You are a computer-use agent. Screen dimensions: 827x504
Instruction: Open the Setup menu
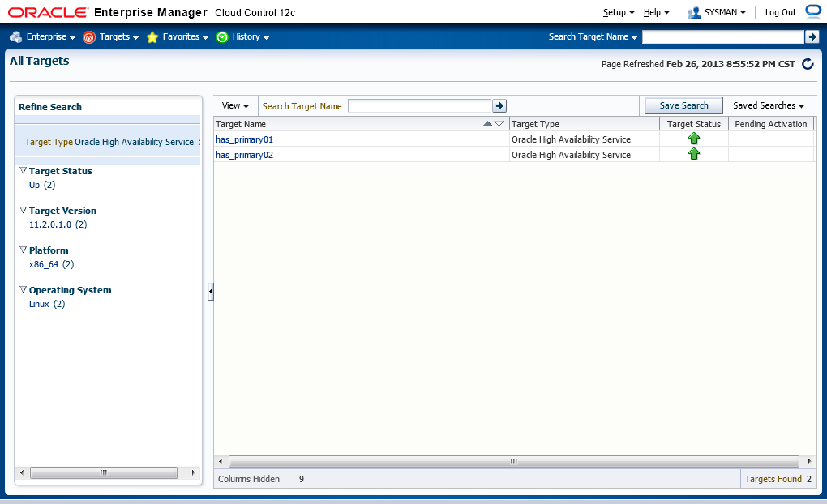pyautogui.click(x=619, y=13)
